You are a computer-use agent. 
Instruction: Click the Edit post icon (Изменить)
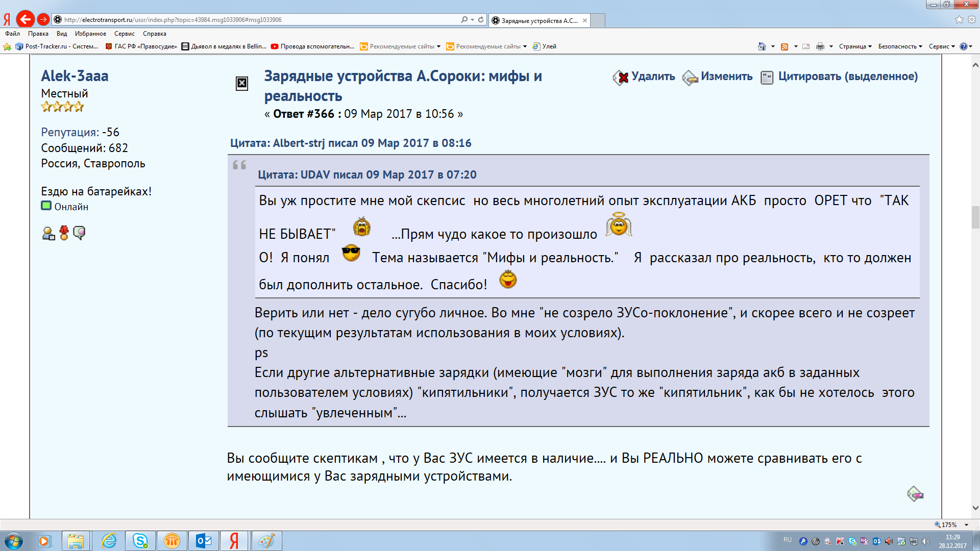[690, 78]
